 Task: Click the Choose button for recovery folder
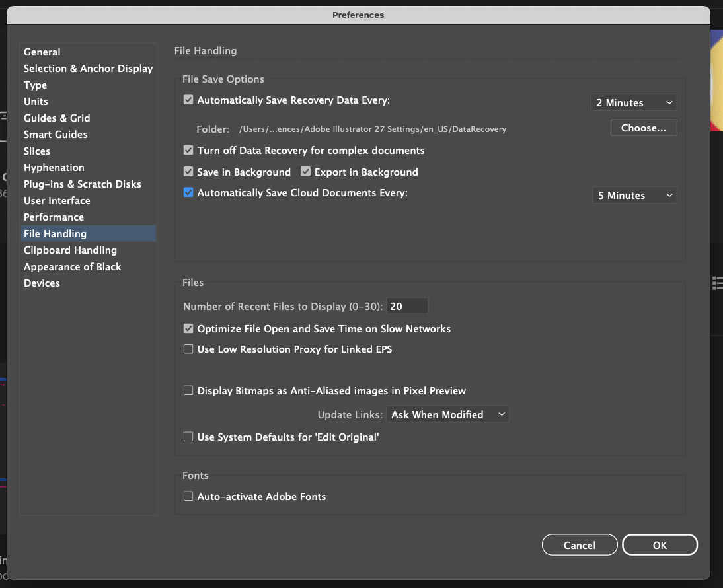[x=643, y=128]
